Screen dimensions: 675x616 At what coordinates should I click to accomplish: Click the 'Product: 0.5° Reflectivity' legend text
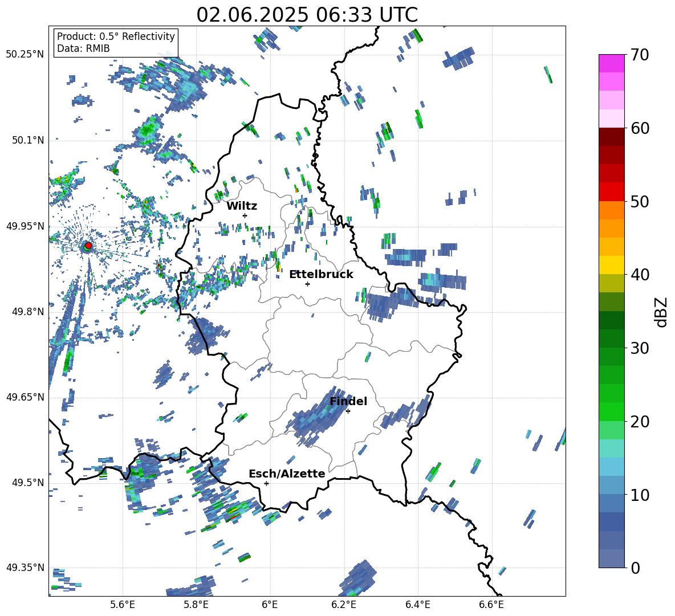[116, 36]
